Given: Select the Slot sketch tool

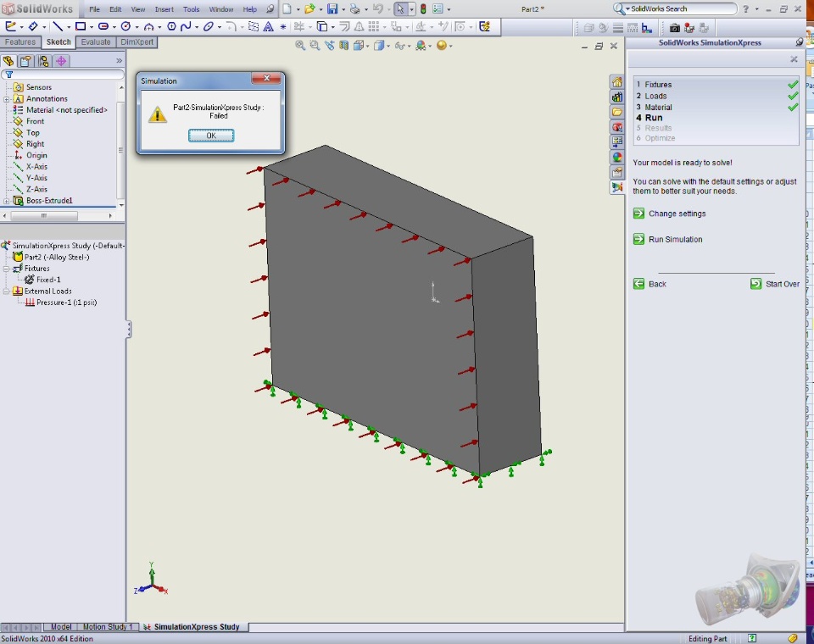Looking at the screenshot, I should (103, 26).
